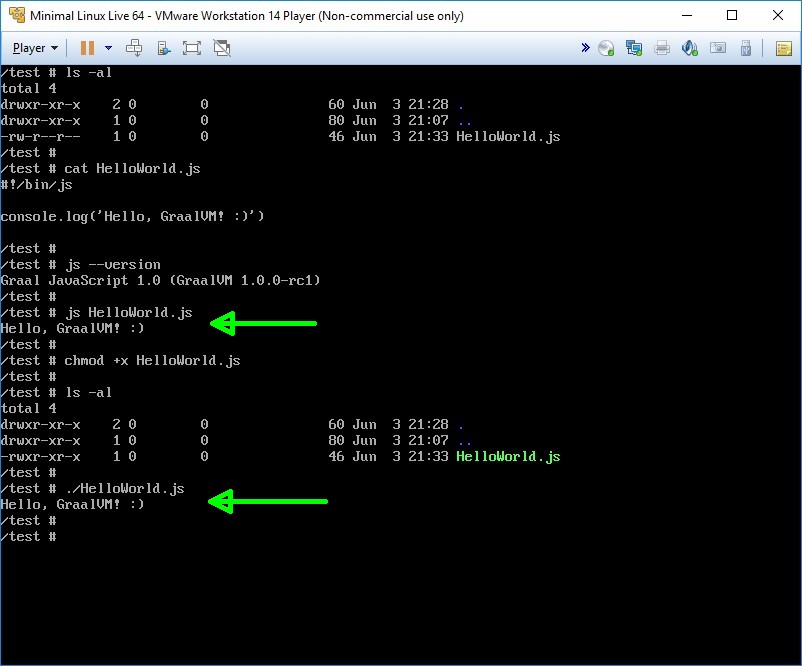Click the manage virtual machine settings icon
The width and height of the screenshot is (802, 666).
pos(163,48)
